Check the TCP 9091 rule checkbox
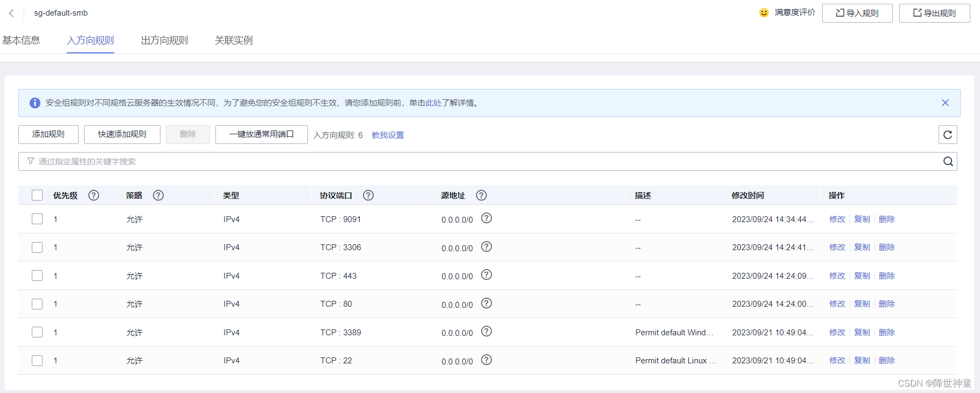 [x=37, y=219]
